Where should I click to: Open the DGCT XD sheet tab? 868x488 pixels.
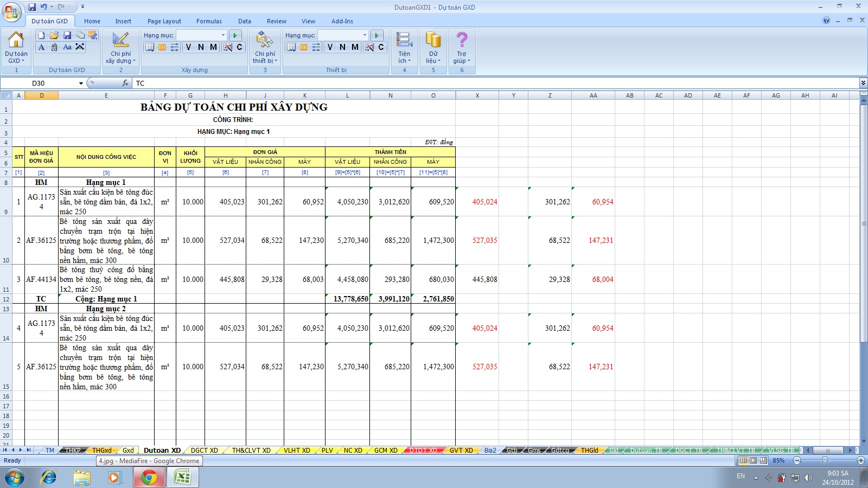[204, 451]
